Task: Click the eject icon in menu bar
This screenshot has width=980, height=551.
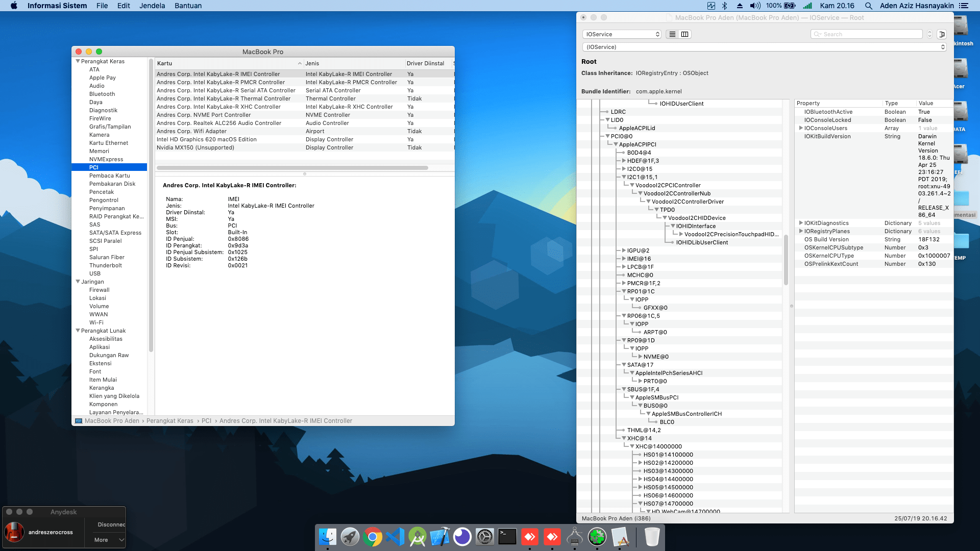Action: [x=740, y=6]
